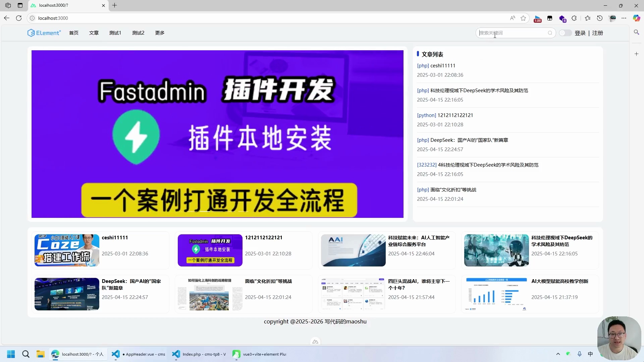Open the 首页 menu item
This screenshot has height=362, width=644.
point(74,33)
